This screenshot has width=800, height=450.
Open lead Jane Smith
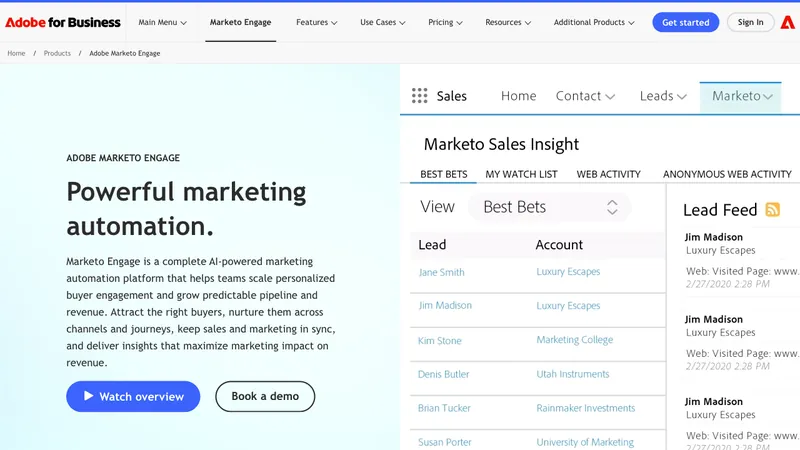coord(441,272)
